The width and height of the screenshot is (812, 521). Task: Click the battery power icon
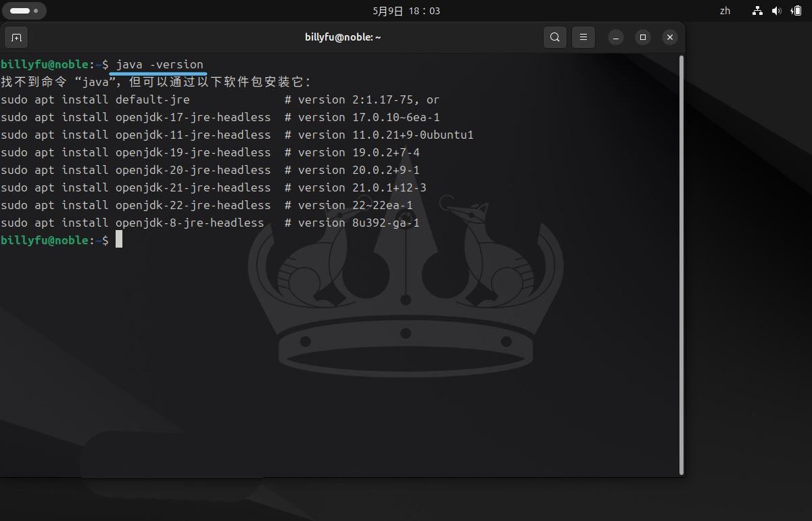(x=795, y=11)
